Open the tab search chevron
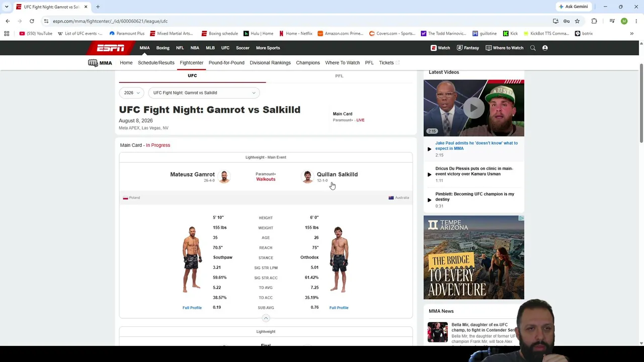The image size is (644, 362). pyautogui.click(x=7, y=7)
